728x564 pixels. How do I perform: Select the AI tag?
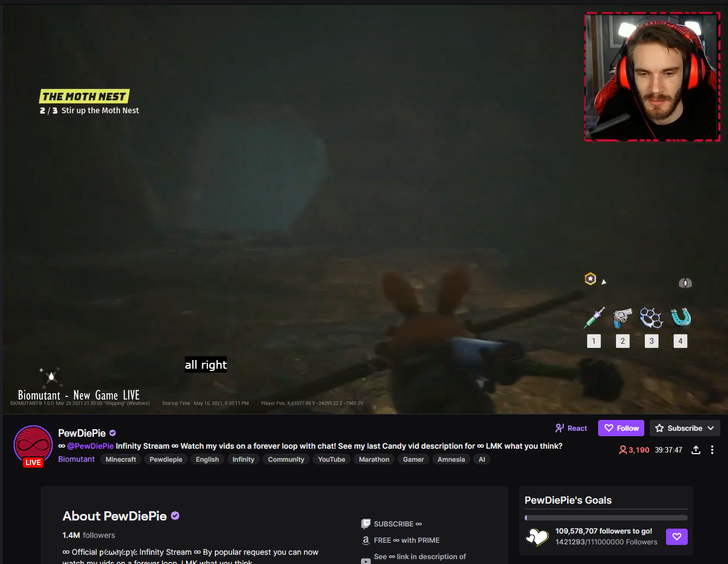click(482, 460)
